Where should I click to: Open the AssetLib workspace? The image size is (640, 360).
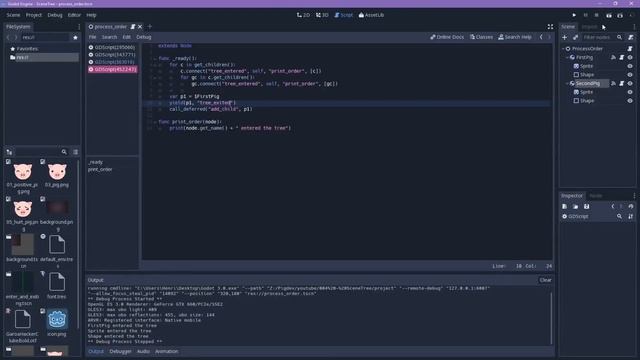click(371, 15)
